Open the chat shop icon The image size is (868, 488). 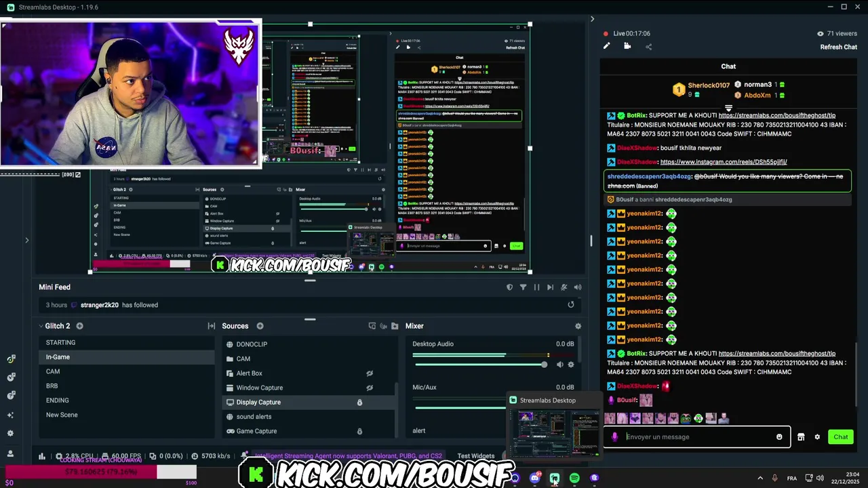(801, 436)
